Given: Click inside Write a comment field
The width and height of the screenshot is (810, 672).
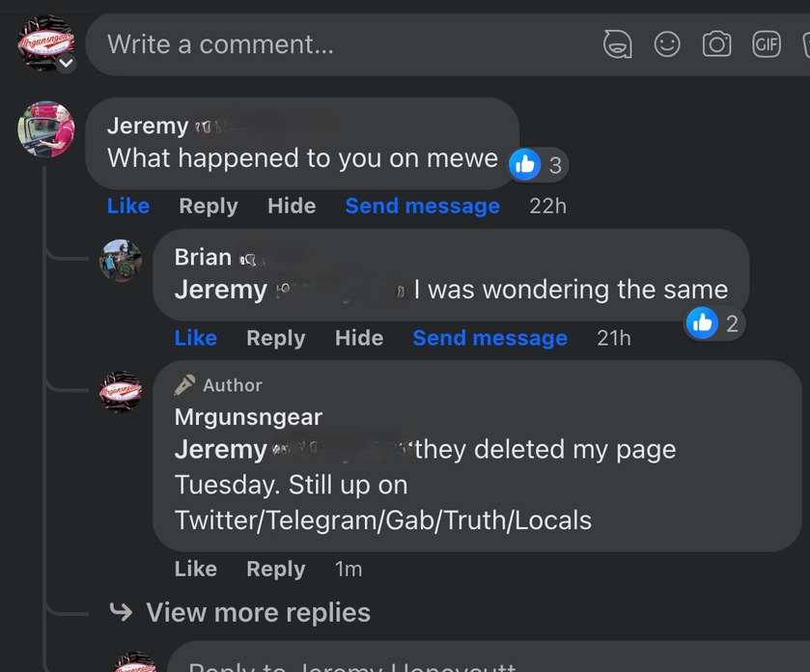Looking at the screenshot, I should tap(341, 44).
